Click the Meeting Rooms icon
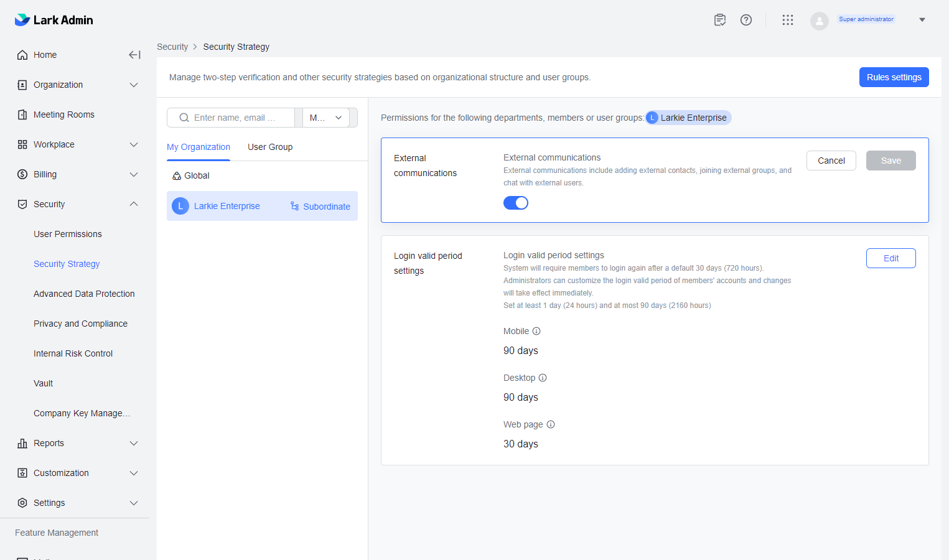 22,114
